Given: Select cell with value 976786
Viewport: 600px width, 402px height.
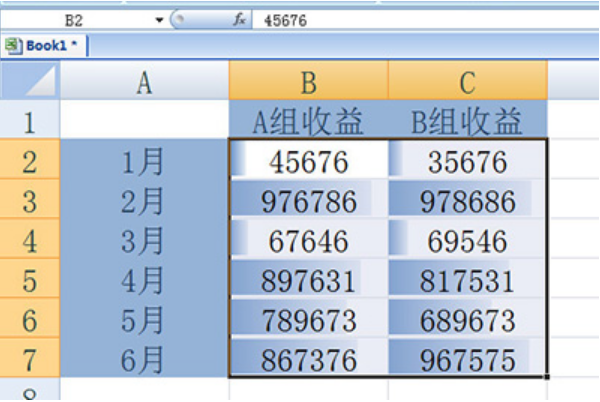Looking at the screenshot, I should coord(308,199).
